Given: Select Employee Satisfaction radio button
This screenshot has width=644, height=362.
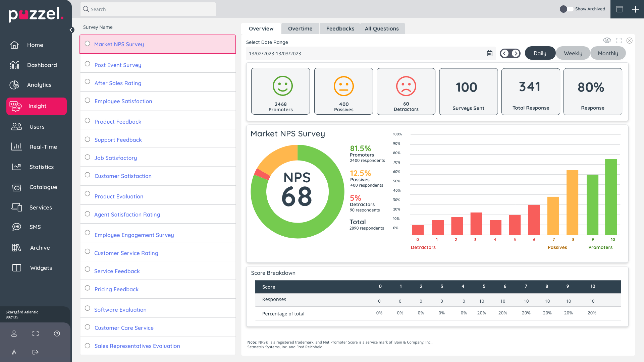Looking at the screenshot, I should (x=88, y=100).
